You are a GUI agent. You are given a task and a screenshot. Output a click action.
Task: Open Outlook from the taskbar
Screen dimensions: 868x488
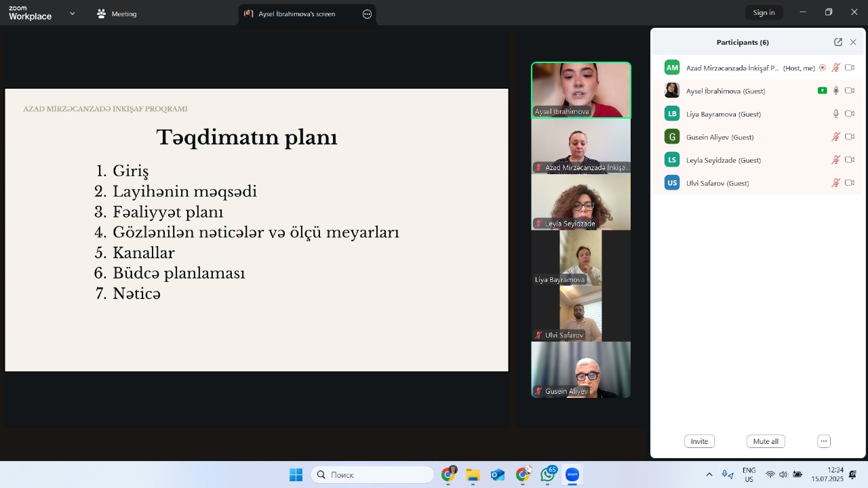[498, 475]
